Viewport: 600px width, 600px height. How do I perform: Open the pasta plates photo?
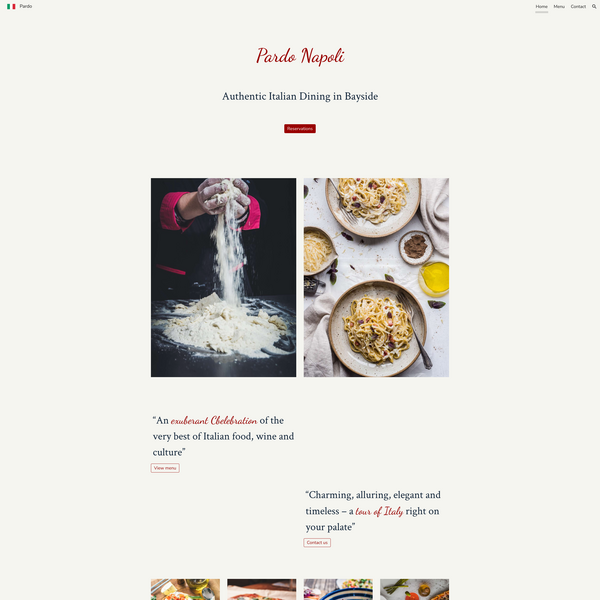[376, 277]
